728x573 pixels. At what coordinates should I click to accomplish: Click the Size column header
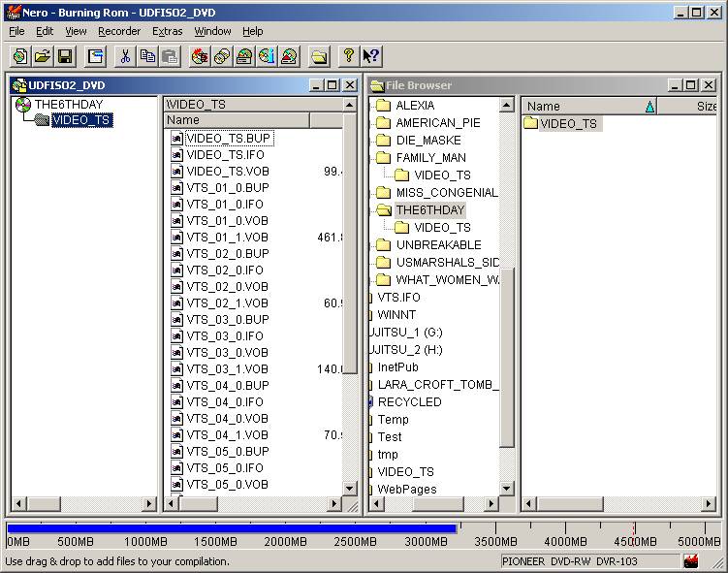pos(706,107)
